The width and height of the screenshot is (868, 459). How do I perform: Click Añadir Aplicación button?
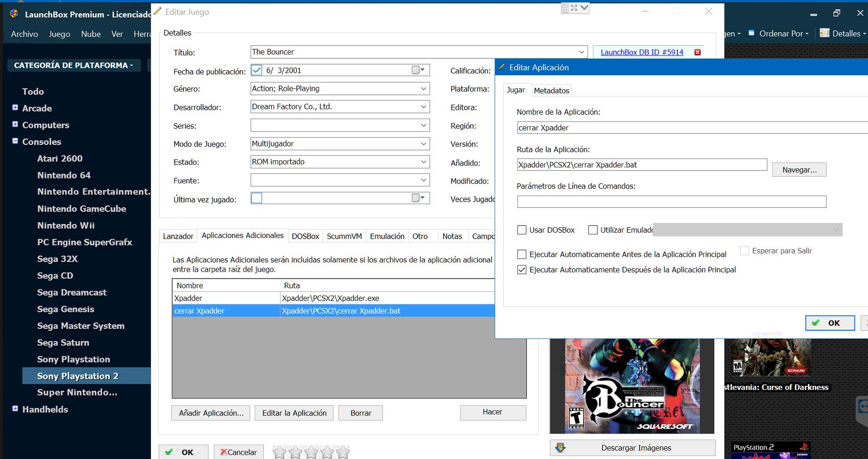point(211,413)
